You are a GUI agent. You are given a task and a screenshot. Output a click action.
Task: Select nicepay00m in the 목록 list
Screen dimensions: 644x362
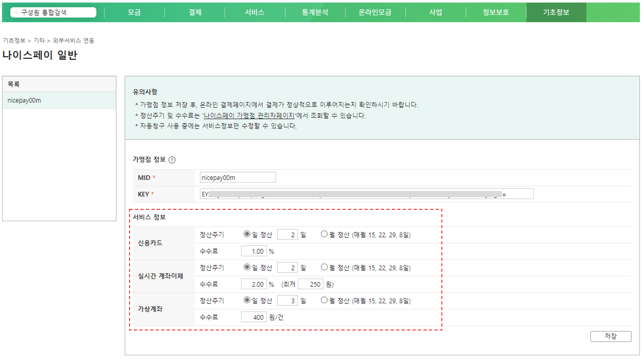point(59,100)
